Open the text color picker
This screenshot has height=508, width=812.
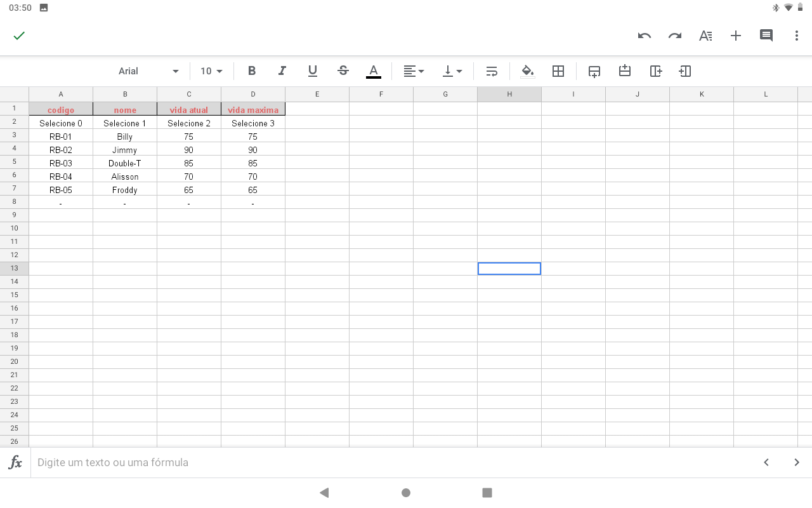(374, 71)
